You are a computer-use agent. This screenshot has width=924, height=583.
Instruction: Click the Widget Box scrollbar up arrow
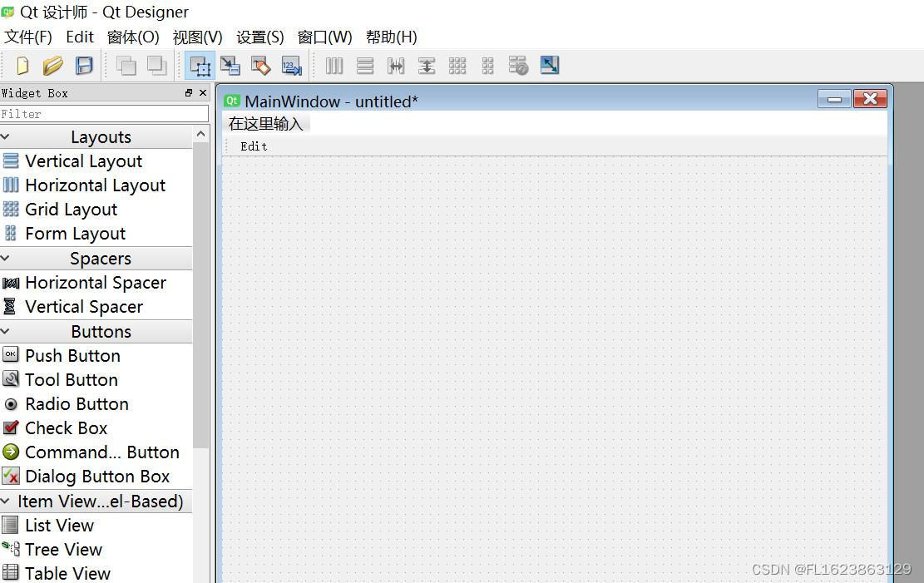point(201,134)
